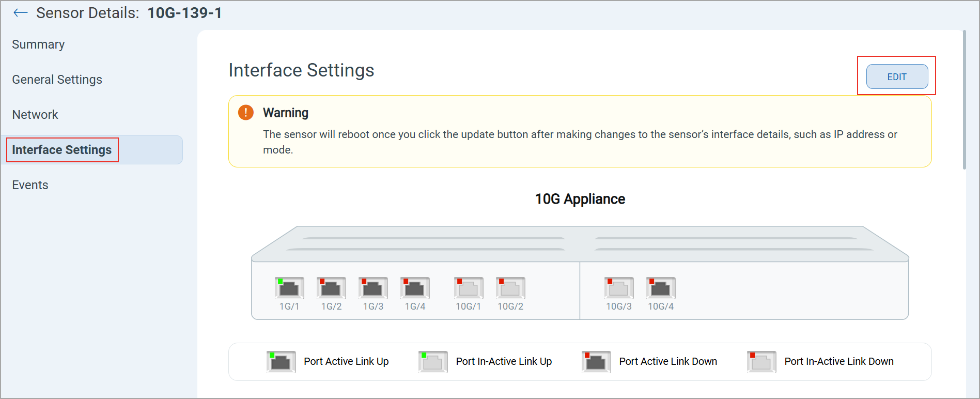Image resolution: width=980 pixels, height=399 pixels.
Task: Click the back arrow beside Sensor Details
Action: (x=20, y=13)
